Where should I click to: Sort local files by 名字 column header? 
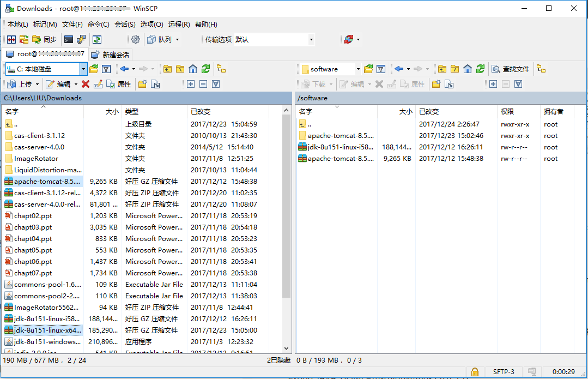(43, 111)
